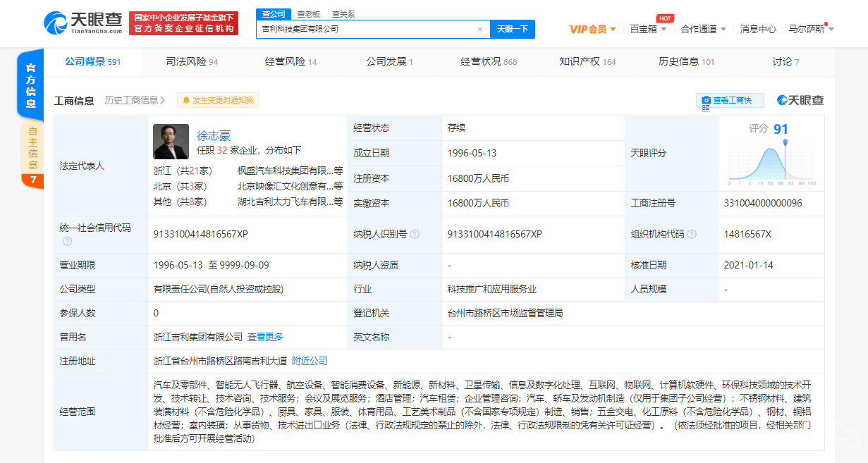Clear the search box with the x icon
This screenshot has width=868, height=463.
pyautogui.click(x=480, y=29)
